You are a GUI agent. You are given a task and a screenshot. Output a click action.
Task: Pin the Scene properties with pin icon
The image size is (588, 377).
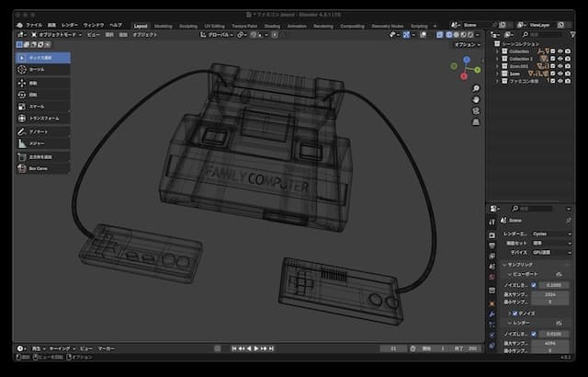pos(569,221)
